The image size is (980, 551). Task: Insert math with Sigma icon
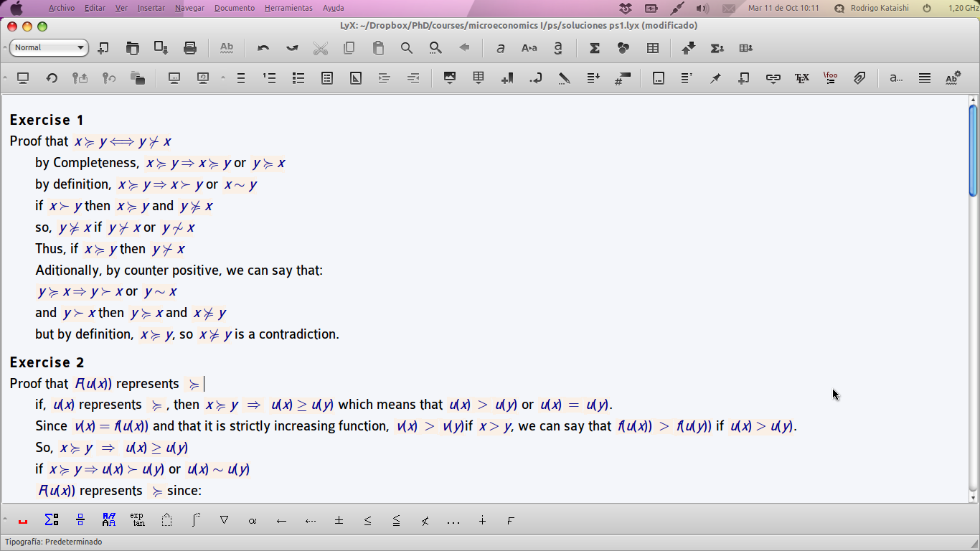pyautogui.click(x=595, y=48)
